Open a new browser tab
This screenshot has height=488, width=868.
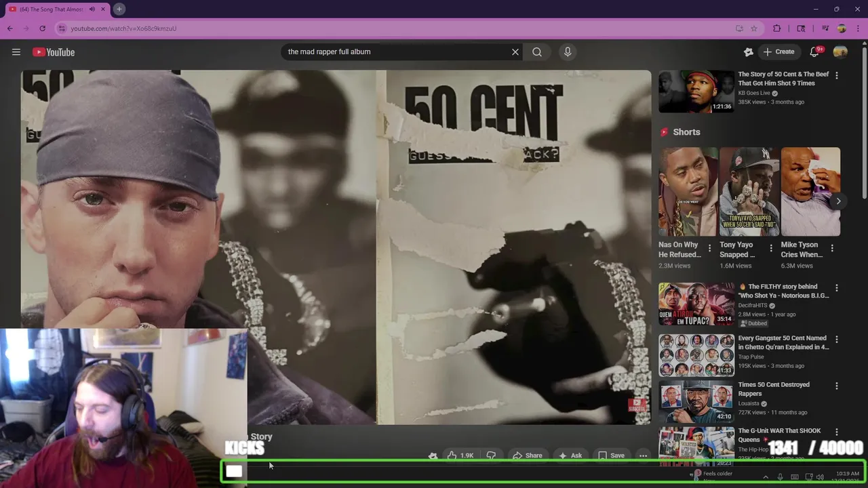(x=119, y=9)
